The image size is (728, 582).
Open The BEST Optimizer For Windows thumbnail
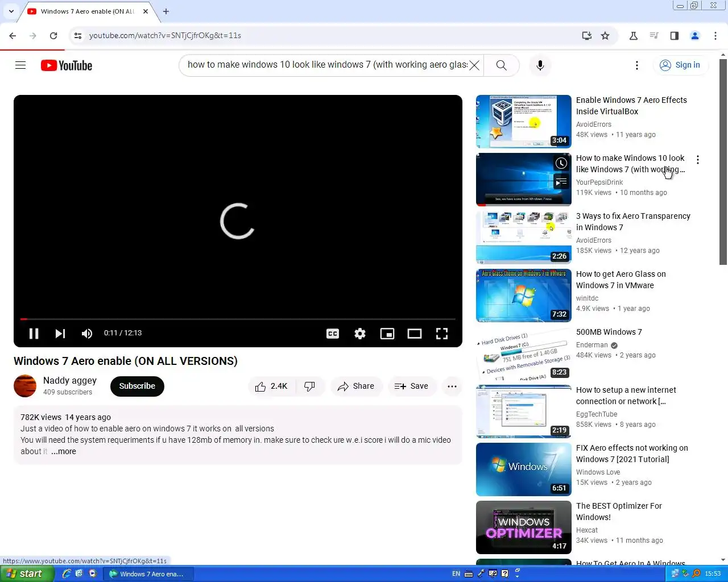pos(524,527)
